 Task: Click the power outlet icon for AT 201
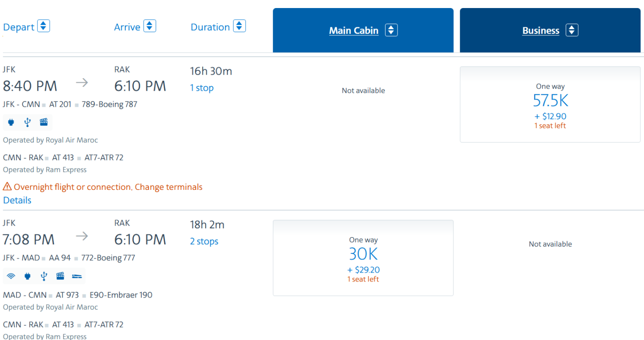pyautogui.click(x=11, y=122)
